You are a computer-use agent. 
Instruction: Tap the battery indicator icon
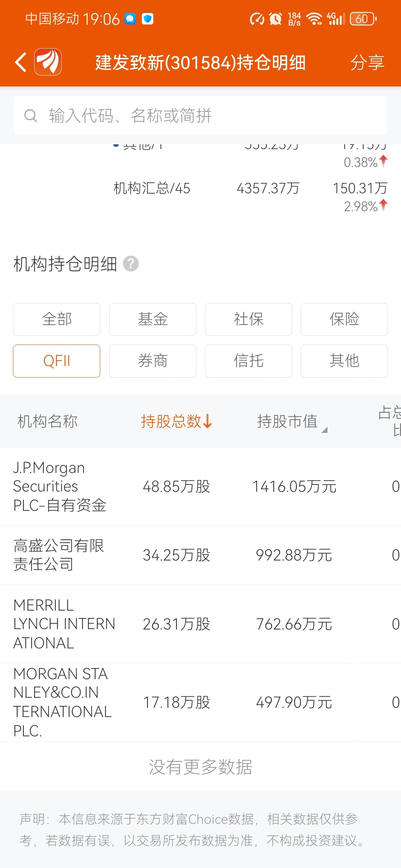tap(363, 19)
